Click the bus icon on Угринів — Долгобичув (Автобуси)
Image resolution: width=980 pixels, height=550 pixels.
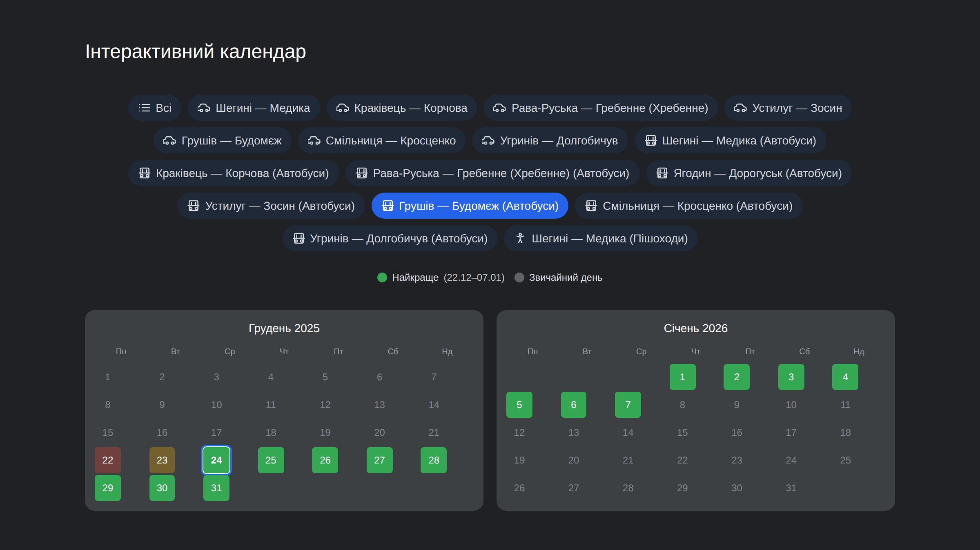[298, 238]
